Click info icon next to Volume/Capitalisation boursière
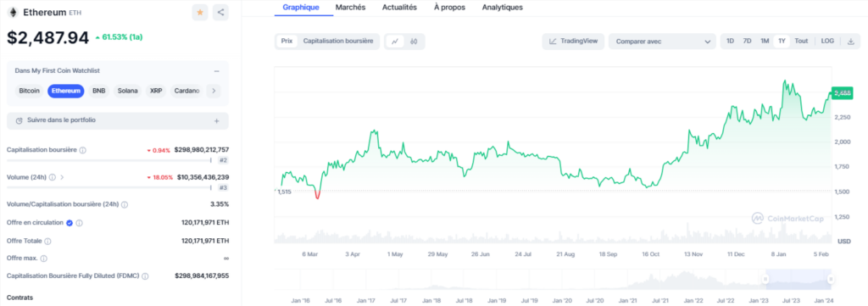The height and width of the screenshot is (306, 868). click(124, 205)
